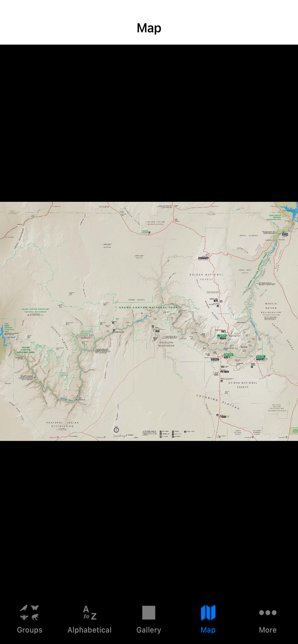The image size is (298, 644).
Task: Open the Gallery tab
Action: tap(149, 619)
